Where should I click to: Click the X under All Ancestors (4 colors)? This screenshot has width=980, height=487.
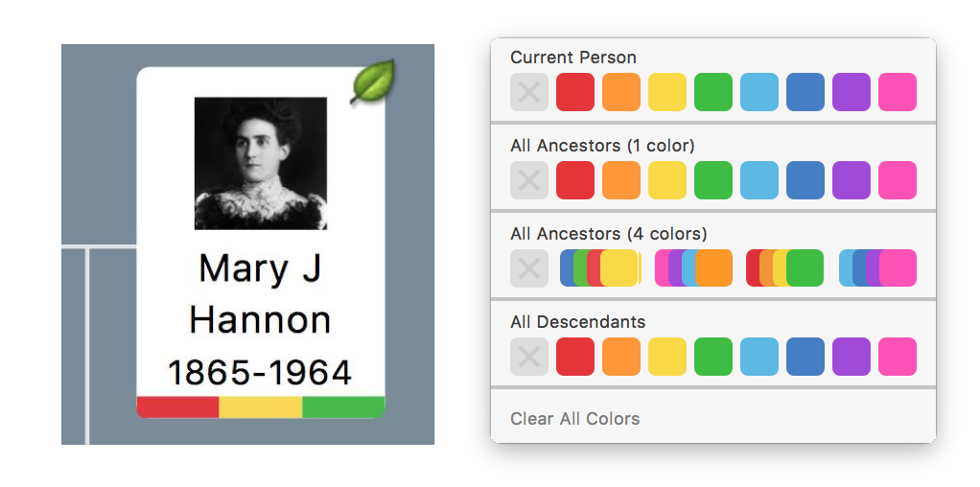click(529, 268)
